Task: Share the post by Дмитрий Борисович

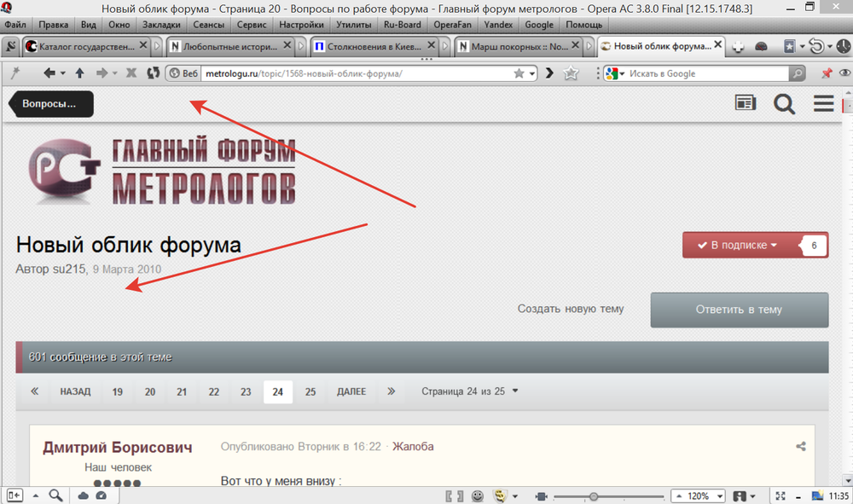Action: (x=801, y=446)
